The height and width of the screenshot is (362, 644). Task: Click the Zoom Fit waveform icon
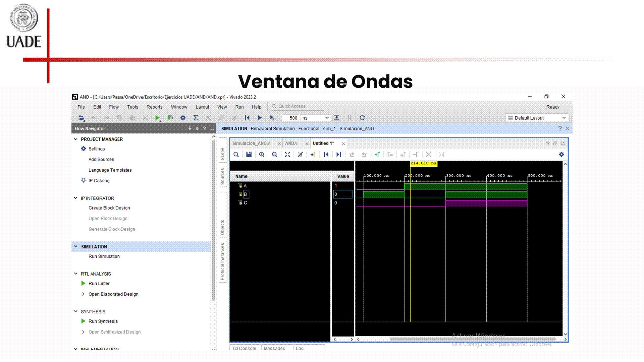click(287, 155)
